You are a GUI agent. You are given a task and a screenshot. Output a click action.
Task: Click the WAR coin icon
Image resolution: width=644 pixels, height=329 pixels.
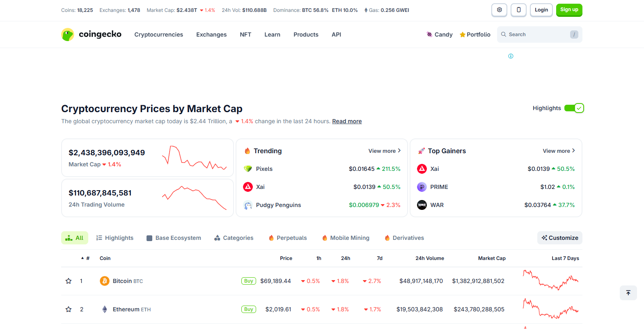[422, 205]
